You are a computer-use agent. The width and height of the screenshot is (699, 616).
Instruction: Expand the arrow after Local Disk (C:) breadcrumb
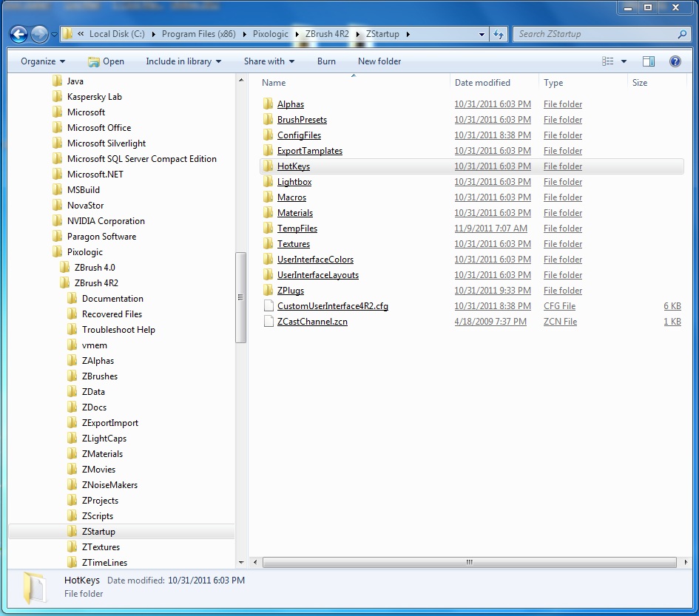(x=153, y=34)
